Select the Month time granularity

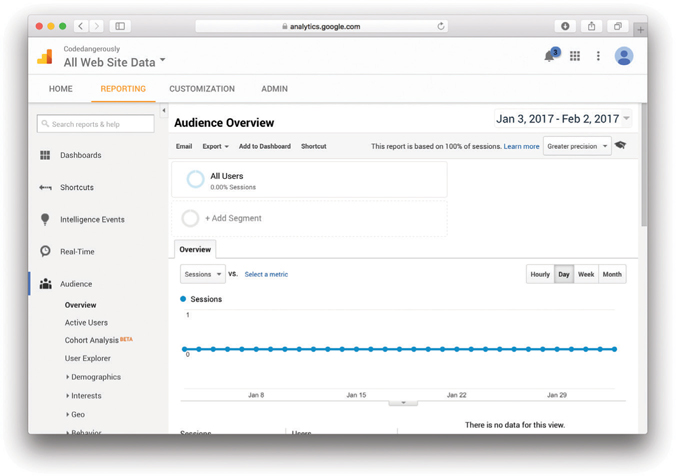coord(612,274)
